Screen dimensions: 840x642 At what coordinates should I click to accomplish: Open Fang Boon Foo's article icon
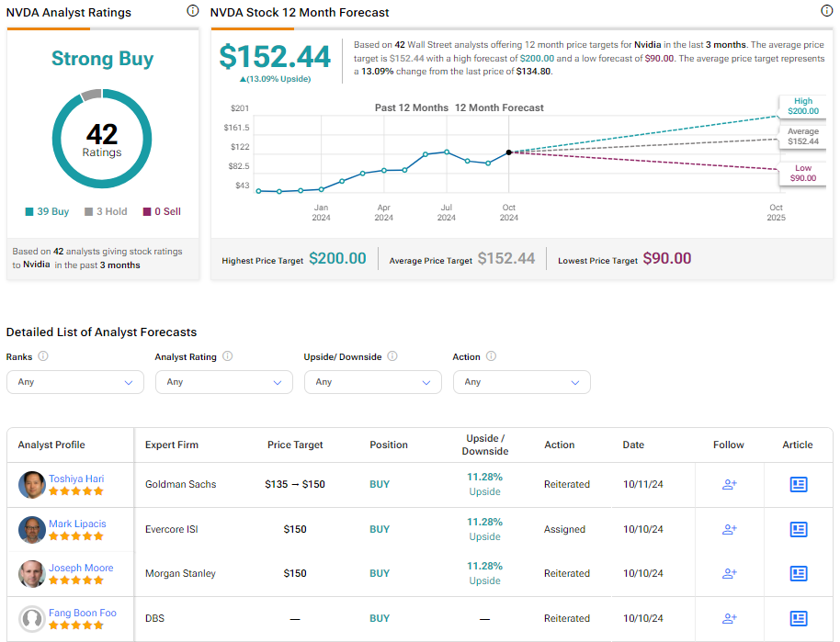pos(798,618)
